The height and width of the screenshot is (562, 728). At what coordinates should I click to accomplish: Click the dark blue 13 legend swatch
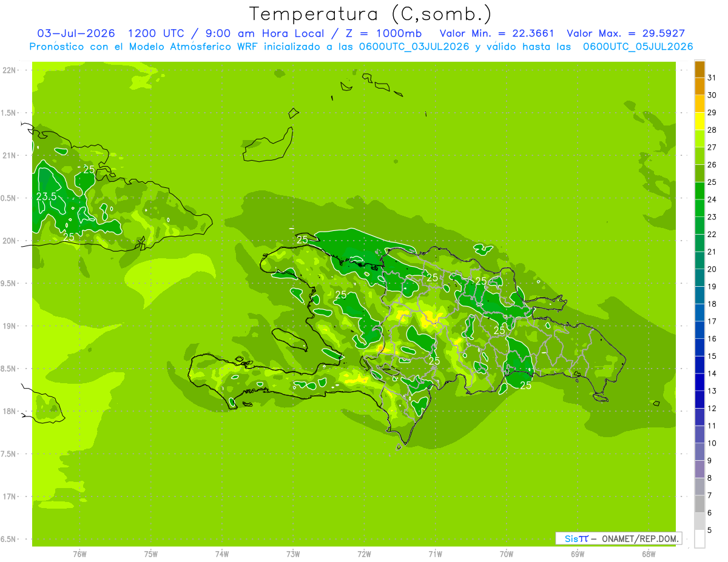[699, 382]
